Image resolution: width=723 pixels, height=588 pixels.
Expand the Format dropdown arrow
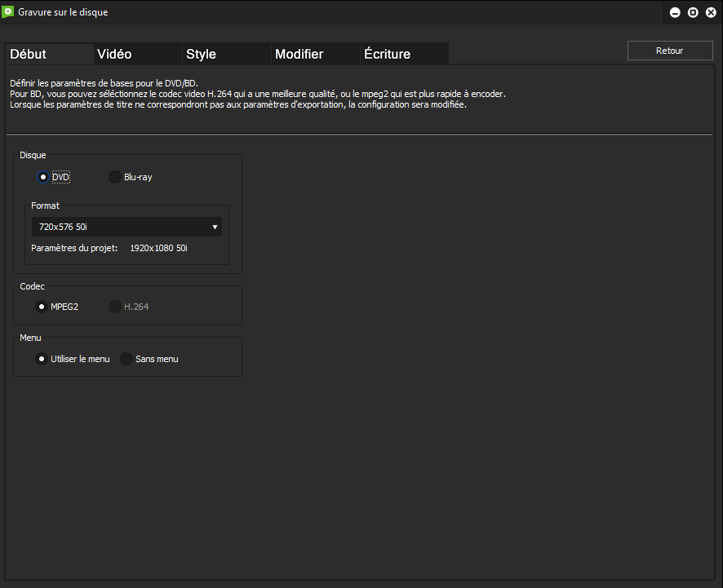coord(215,227)
